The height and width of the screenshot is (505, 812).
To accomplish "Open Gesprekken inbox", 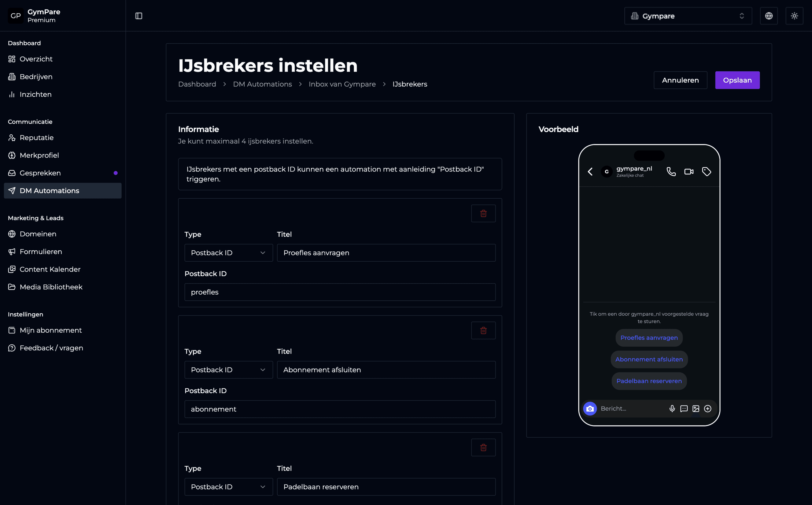I will tap(63, 173).
